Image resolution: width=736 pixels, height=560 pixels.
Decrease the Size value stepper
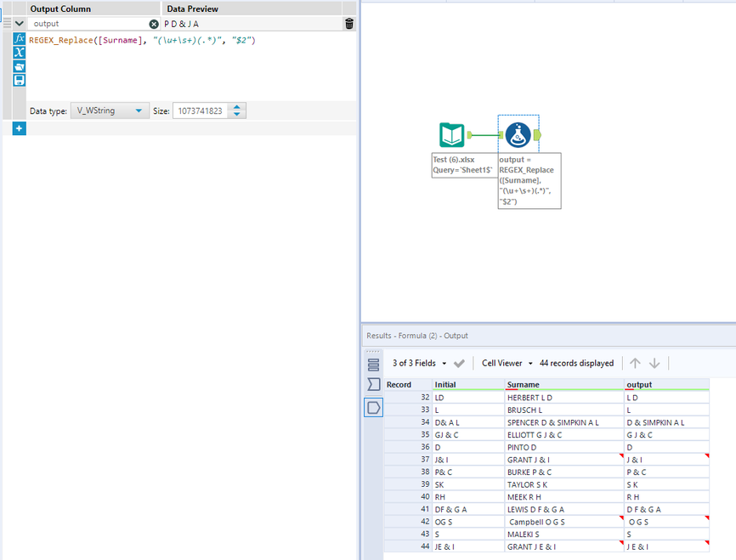click(237, 114)
